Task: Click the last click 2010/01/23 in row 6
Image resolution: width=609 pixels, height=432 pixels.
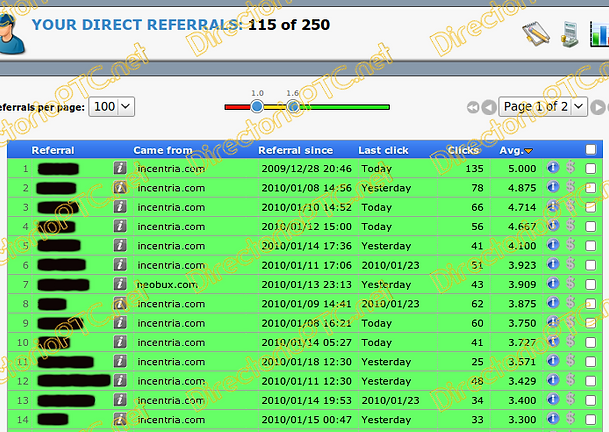Action: [x=391, y=265]
